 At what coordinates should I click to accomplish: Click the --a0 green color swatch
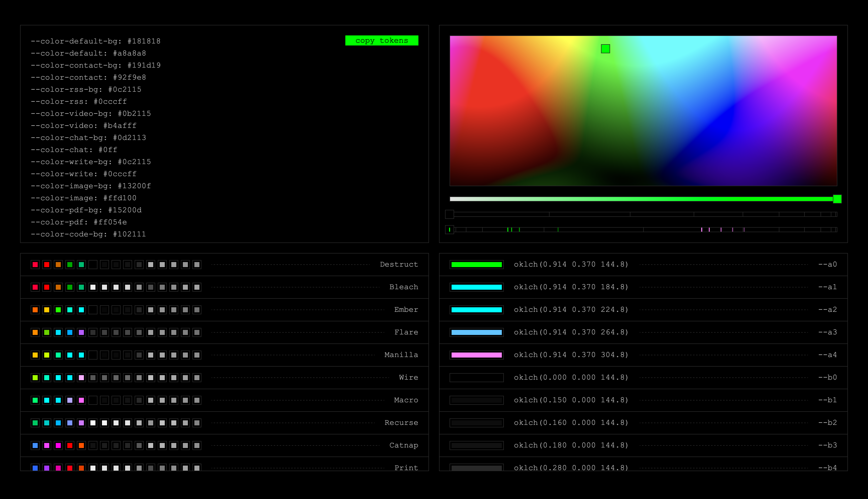click(x=476, y=264)
